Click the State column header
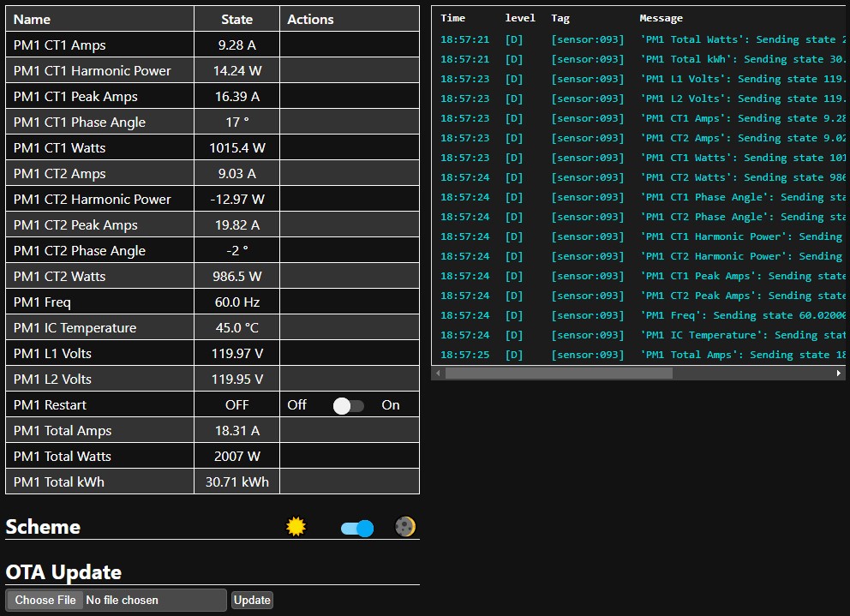 tap(236, 20)
